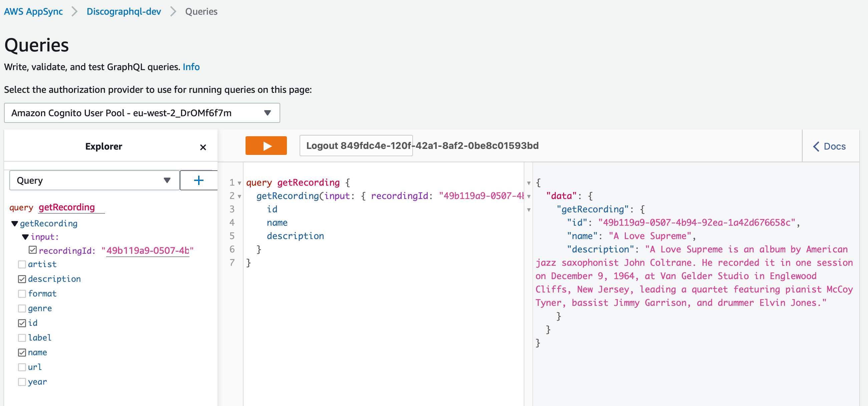
Task: Open the Query operation type dropdown
Action: tap(94, 180)
